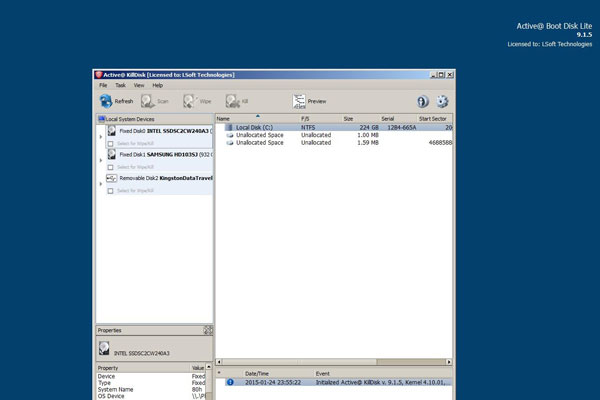Click the Date/Time log column header

278,373
